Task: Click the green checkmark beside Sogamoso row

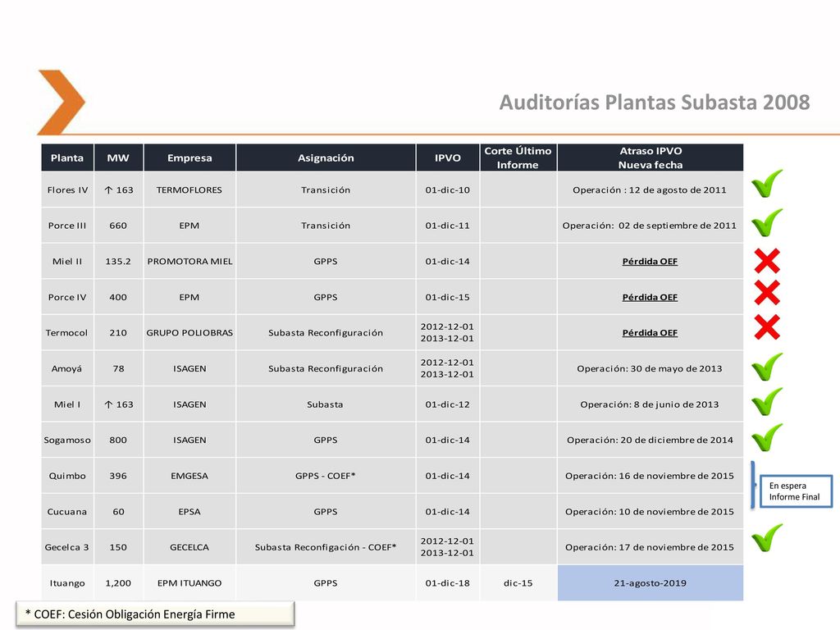Action: [x=767, y=437]
